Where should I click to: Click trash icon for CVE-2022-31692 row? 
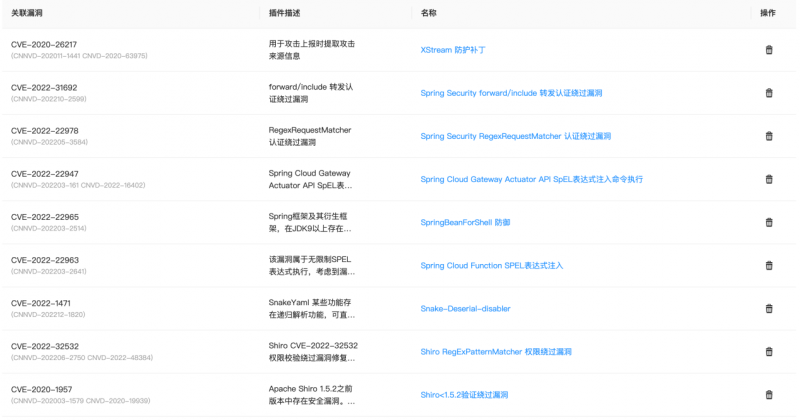[x=769, y=93]
